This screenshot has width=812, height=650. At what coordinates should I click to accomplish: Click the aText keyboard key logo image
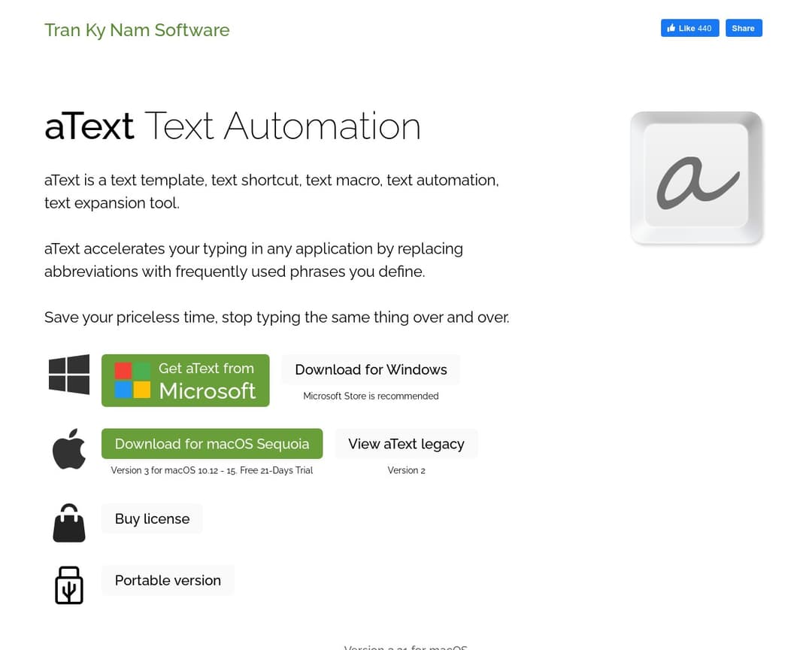696,178
